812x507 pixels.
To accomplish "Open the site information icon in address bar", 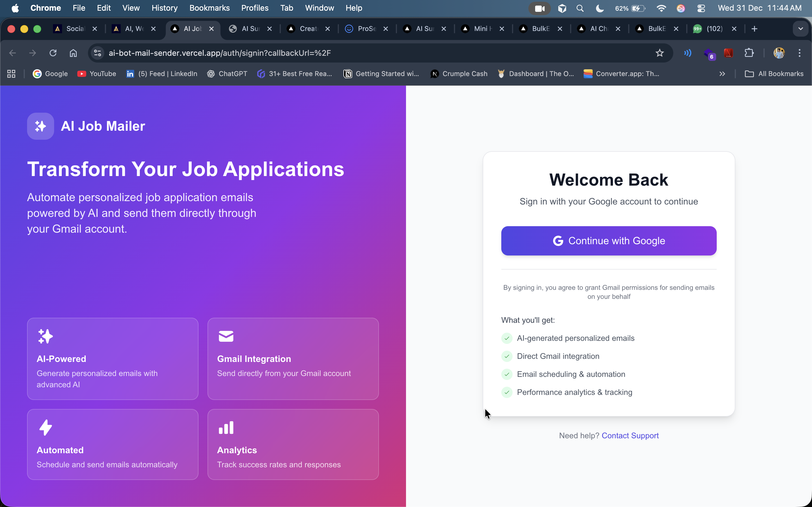I will 98,53.
